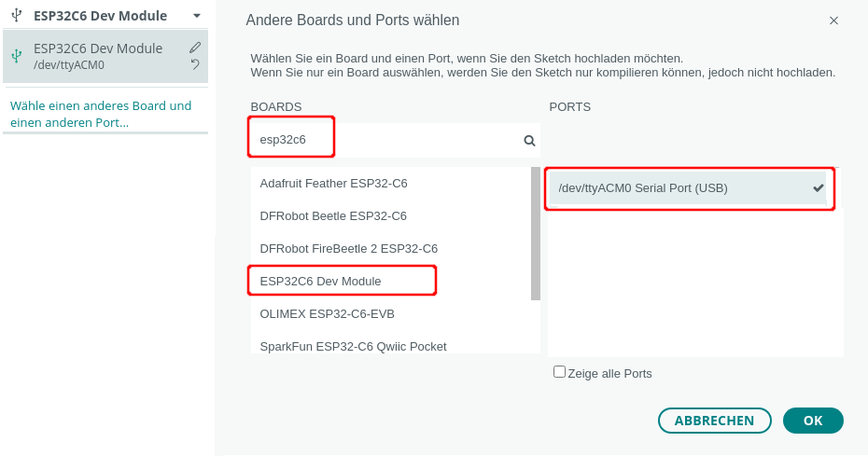This screenshot has width=868, height=456.
Task: Click the pencil edit icon for ESP32C6 board
Action: click(195, 48)
